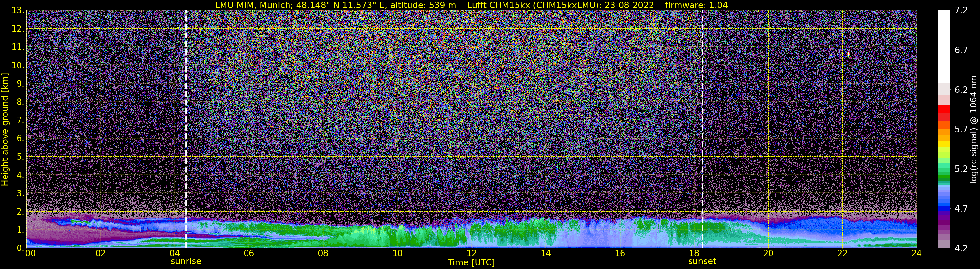The width and height of the screenshot is (980, 269).
Task: Click the time-axis tick label '04'
Action: pos(175,253)
